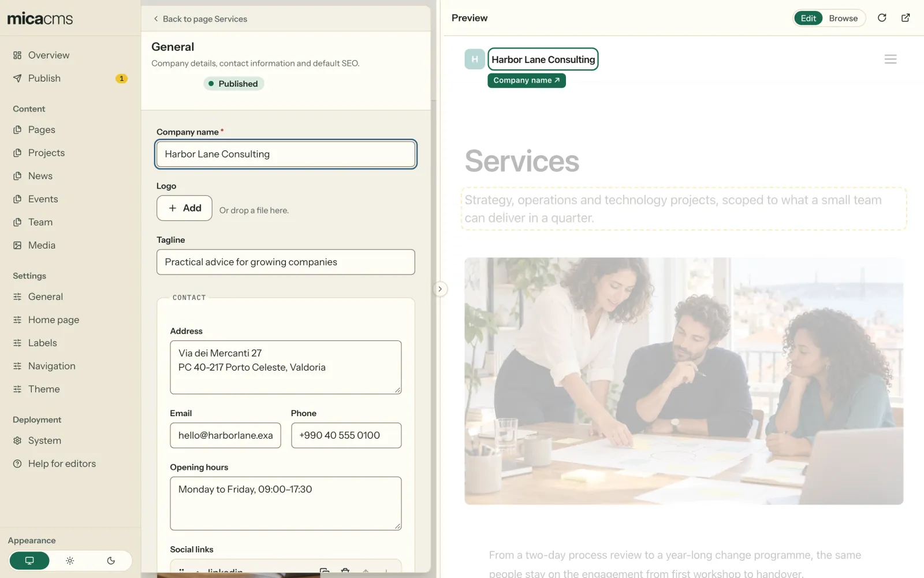Screen dimensions: 924x578
Task: Go back to page Services
Action: click(200, 19)
